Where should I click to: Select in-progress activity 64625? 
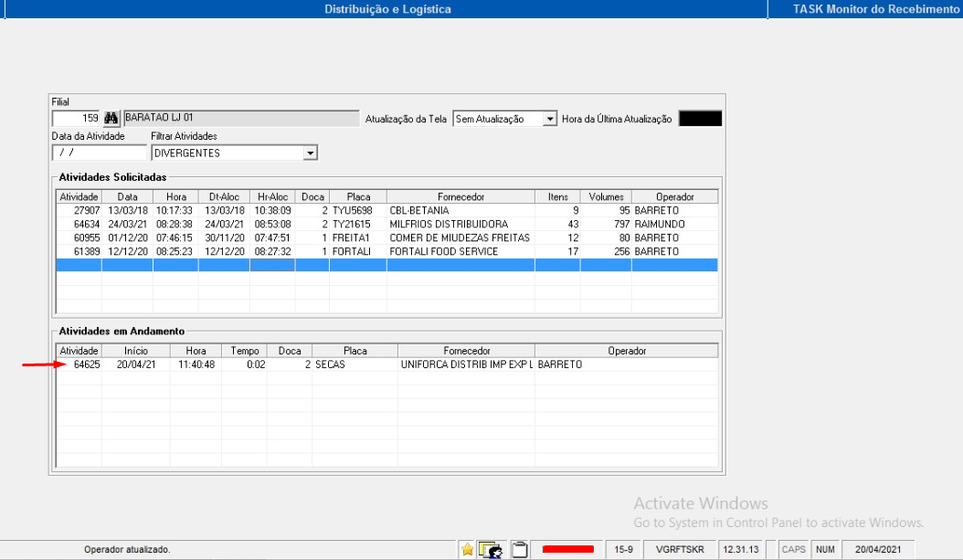pos(386,365)
